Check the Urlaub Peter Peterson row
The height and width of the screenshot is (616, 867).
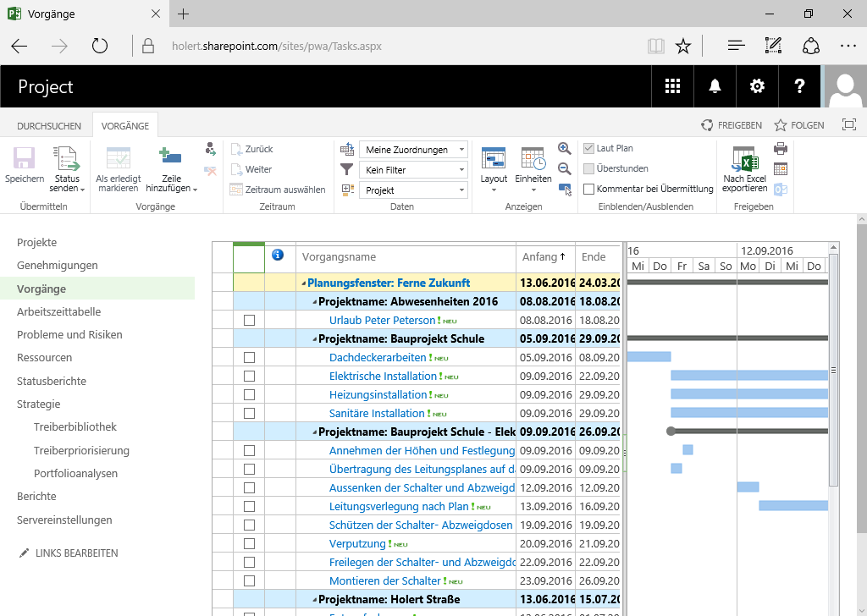pos(250,321)
